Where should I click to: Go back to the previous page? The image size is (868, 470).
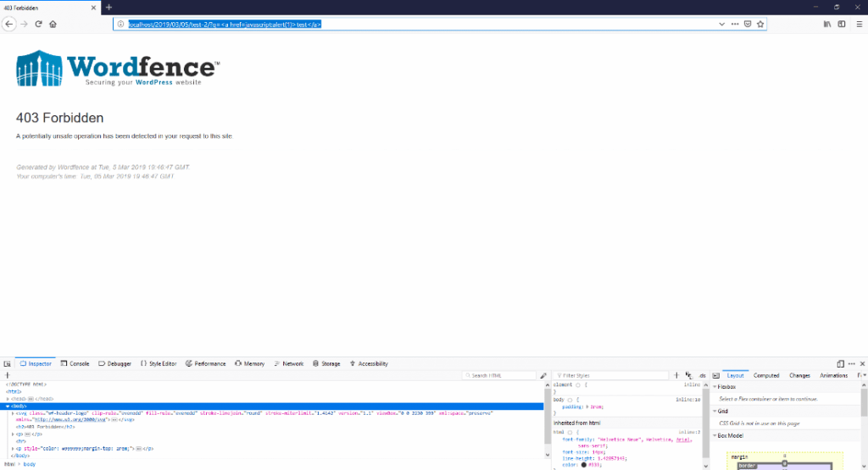click(x=8, y=24)
